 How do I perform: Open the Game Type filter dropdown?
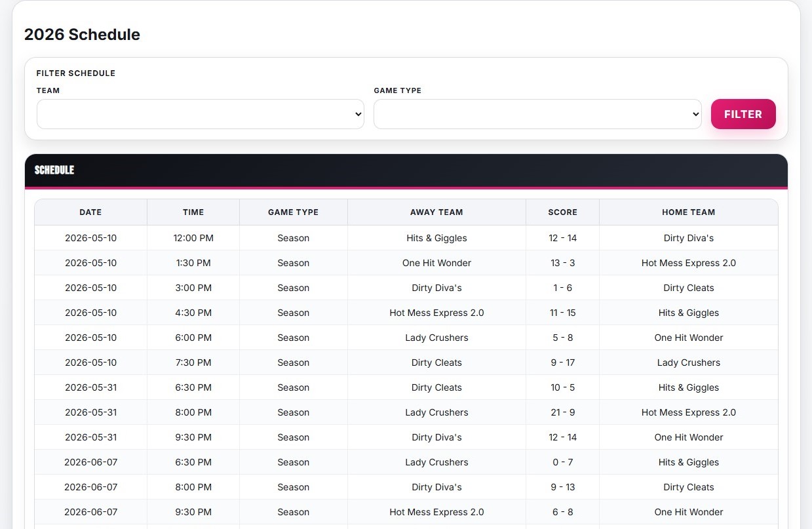point(537,114)
